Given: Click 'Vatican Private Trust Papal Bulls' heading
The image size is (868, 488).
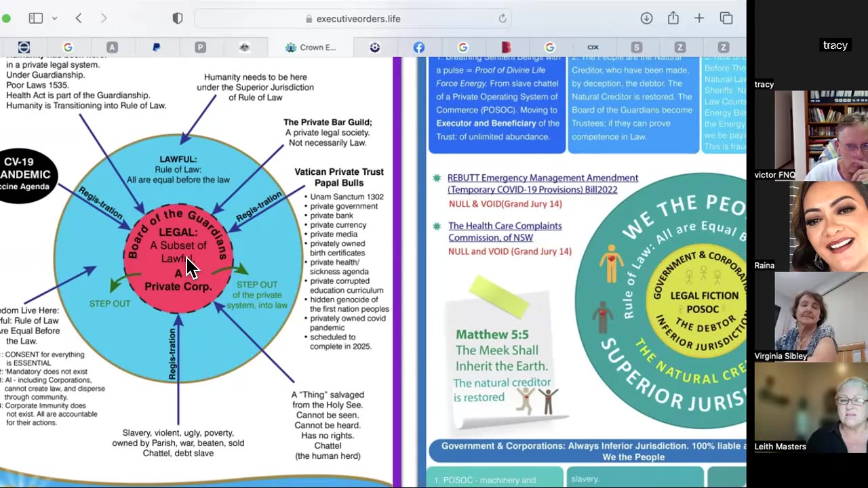Looking at the screenshot, I should (339, 177).
